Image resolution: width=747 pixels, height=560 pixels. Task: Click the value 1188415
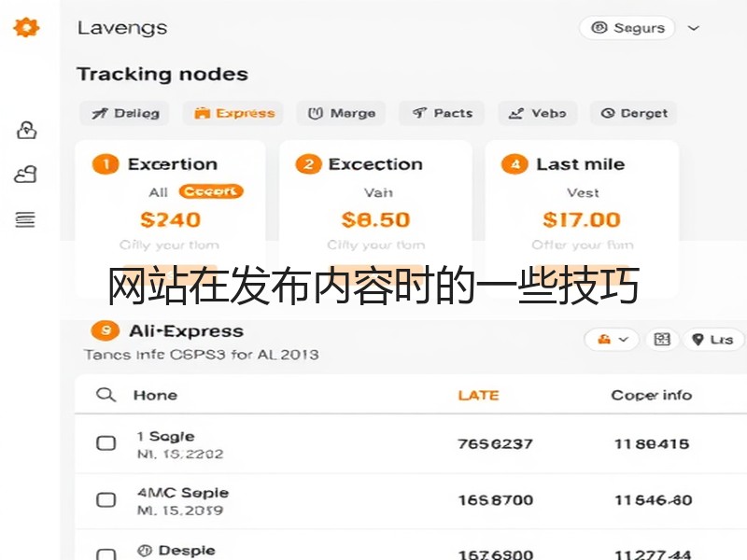click(x=652, y=444)
